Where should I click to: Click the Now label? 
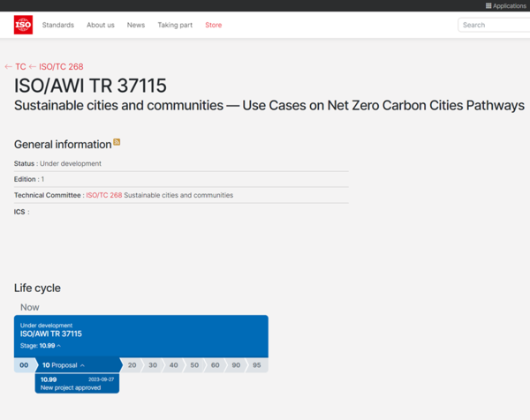30,307
